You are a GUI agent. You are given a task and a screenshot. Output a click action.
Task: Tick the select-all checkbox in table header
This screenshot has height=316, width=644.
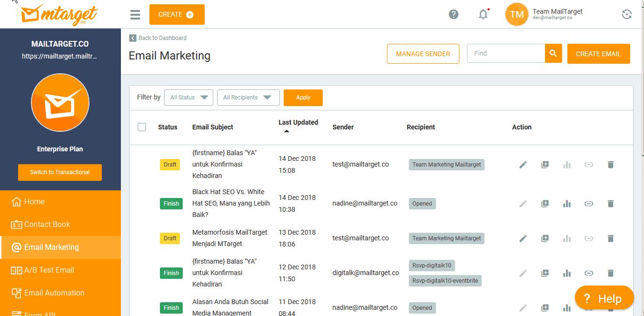[142, 127]
